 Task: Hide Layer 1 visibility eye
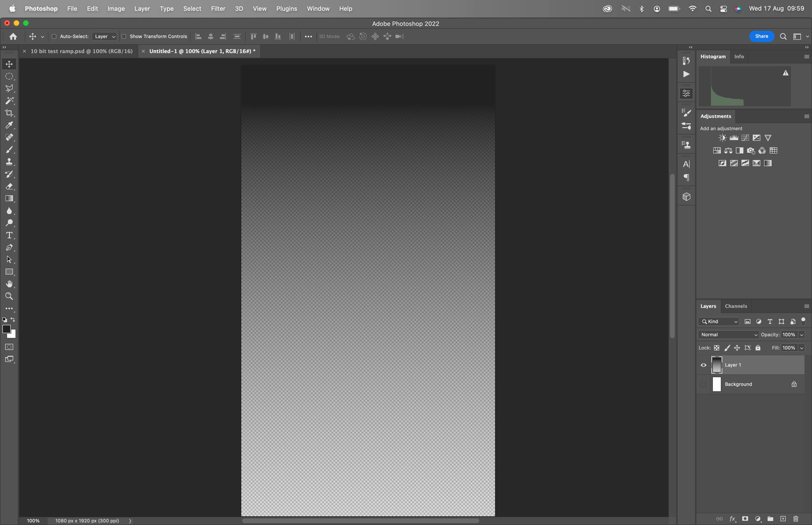703,365
